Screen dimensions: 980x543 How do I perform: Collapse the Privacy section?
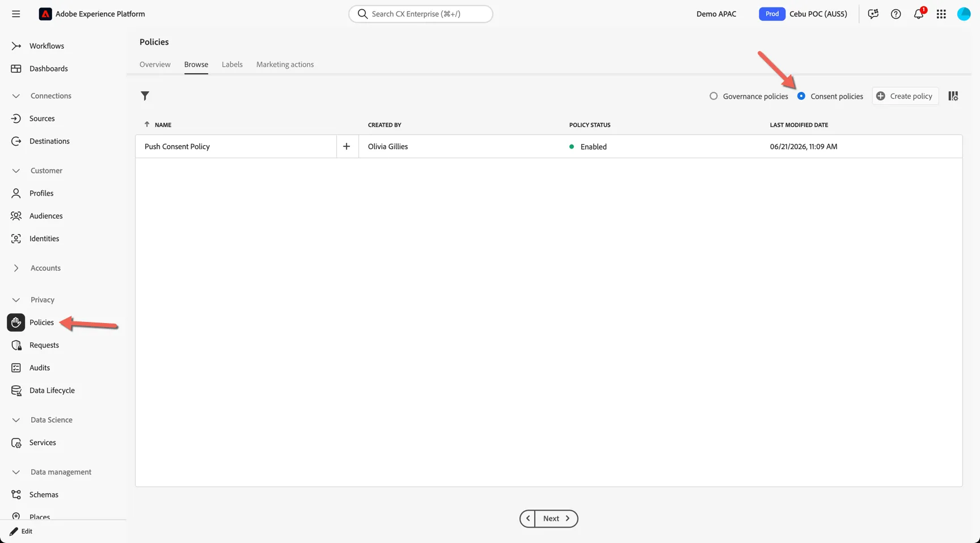coord(16,300)
